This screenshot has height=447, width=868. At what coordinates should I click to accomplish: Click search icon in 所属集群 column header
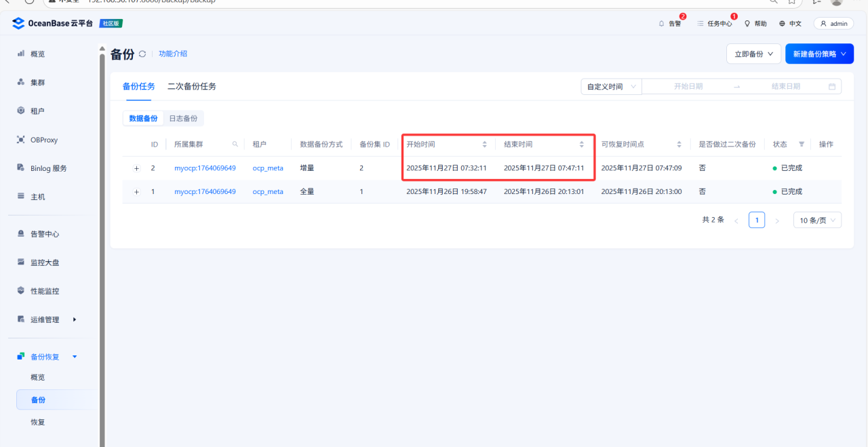tap(235, 144)
